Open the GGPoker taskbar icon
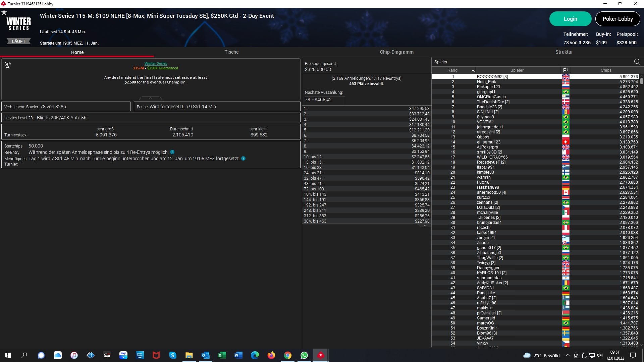The width and height of the screenshot is (644, 362). (107, 355)
